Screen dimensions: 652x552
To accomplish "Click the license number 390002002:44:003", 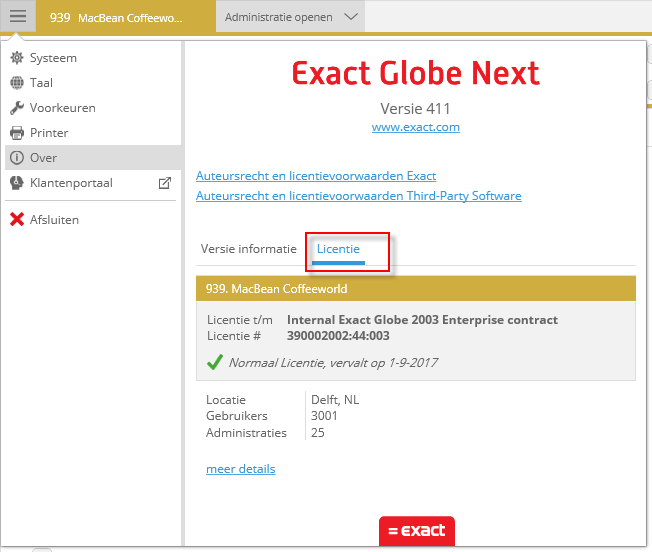I will pyautogui.click(x=338, y=336).
